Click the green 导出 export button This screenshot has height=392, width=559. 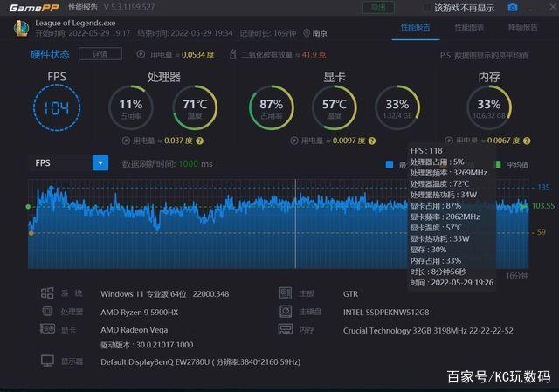[x=378, y=8]
